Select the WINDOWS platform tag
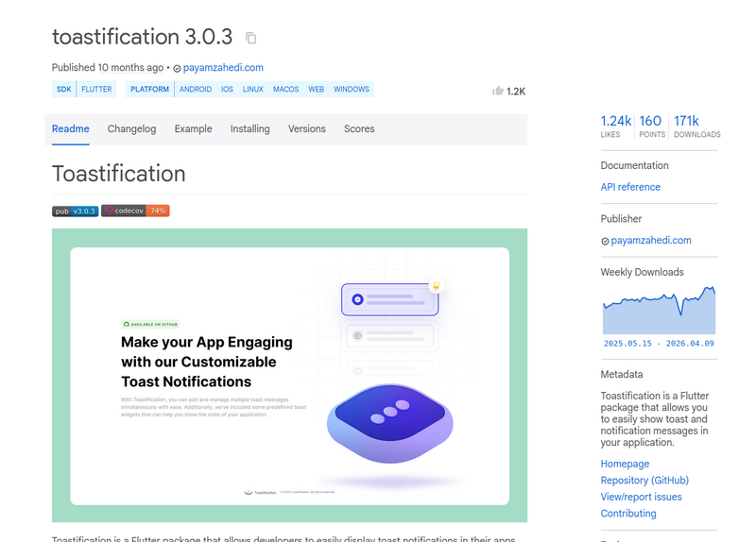This screenshot has height=542, width=756. coord(352,89)
